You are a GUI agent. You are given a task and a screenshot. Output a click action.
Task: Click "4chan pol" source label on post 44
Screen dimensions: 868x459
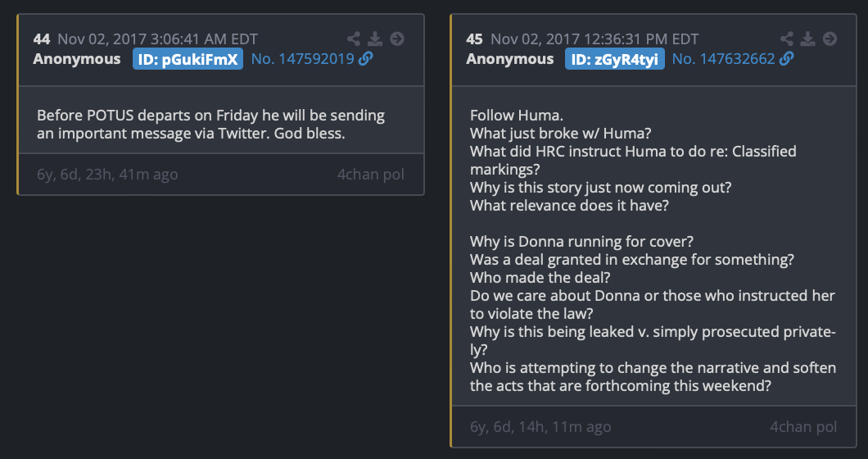[x=370, y=175]
